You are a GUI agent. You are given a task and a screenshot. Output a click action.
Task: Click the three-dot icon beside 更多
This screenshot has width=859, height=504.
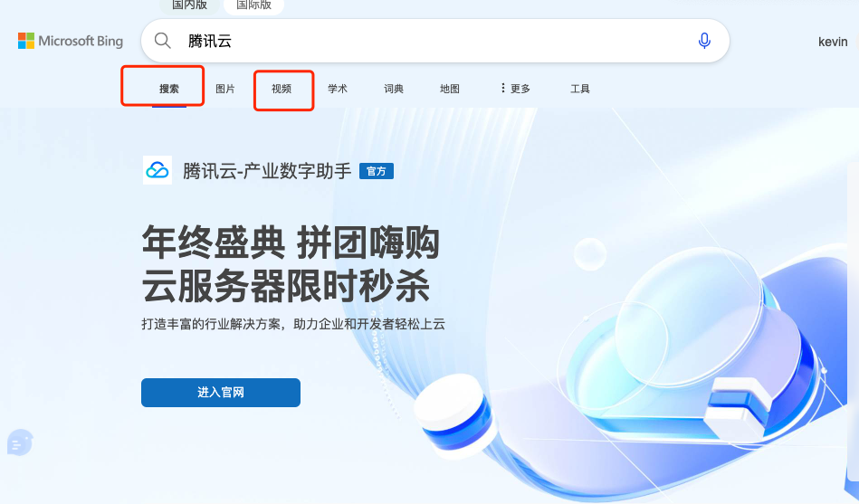[x=503, y=88]
